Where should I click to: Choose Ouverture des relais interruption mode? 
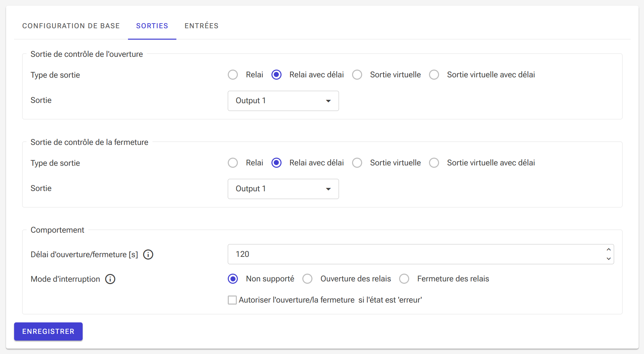click(307, 279)
